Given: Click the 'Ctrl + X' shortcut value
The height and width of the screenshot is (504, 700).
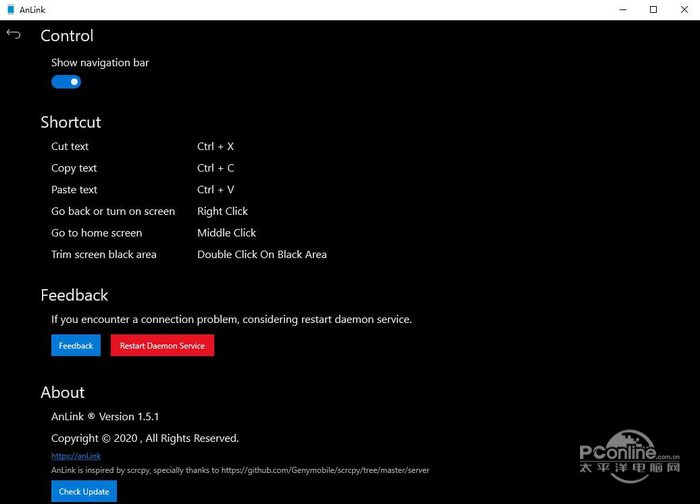Looking at the screenshot, I should (x=216, y=146).
